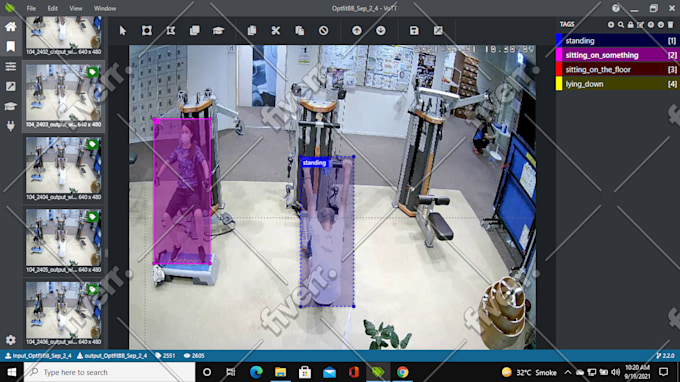
Task: Open Microsoft Edge from the taskbar
Action: [256, 372]
